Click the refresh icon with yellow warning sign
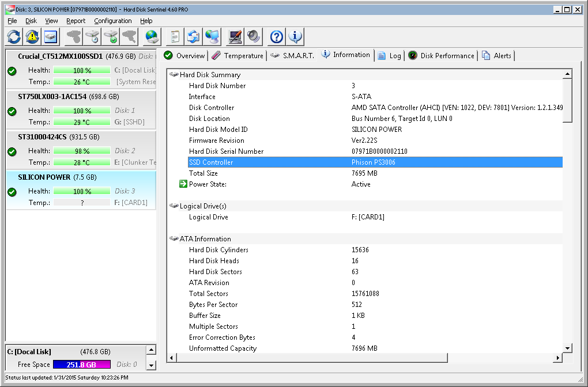Screen dimensions: 588x387 click(x=32, y=37)
